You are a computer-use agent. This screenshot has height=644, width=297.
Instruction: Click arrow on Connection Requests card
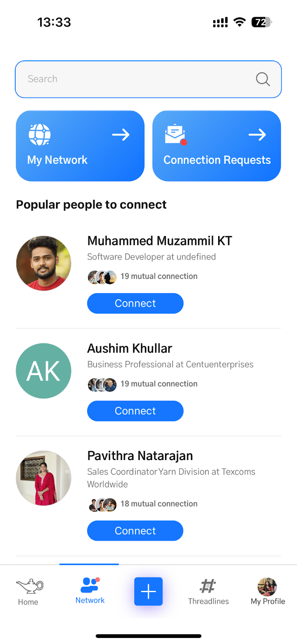257,134
